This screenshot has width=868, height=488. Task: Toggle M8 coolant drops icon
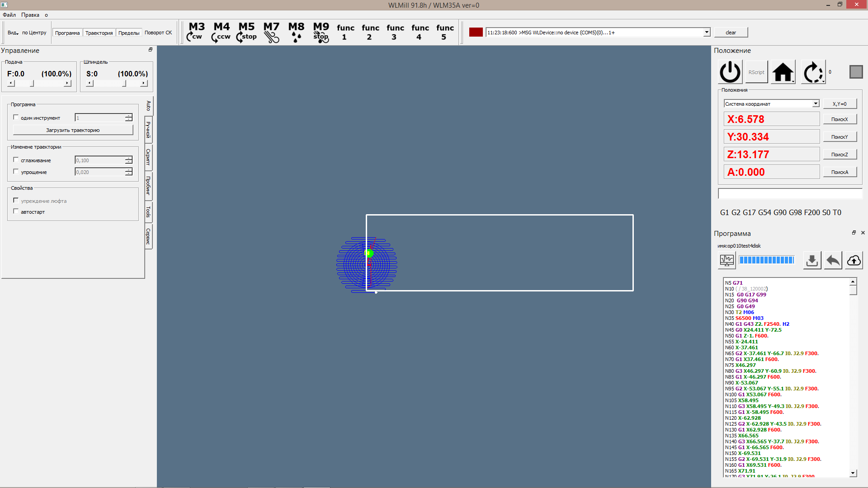(x=296, y=33)
